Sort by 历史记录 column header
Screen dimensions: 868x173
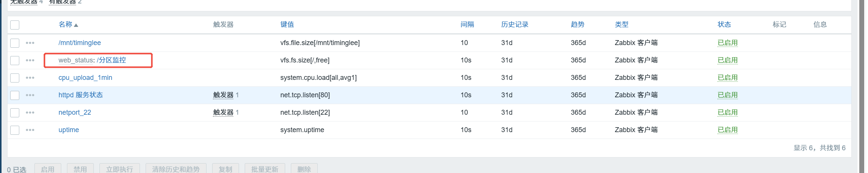[515, 25]
